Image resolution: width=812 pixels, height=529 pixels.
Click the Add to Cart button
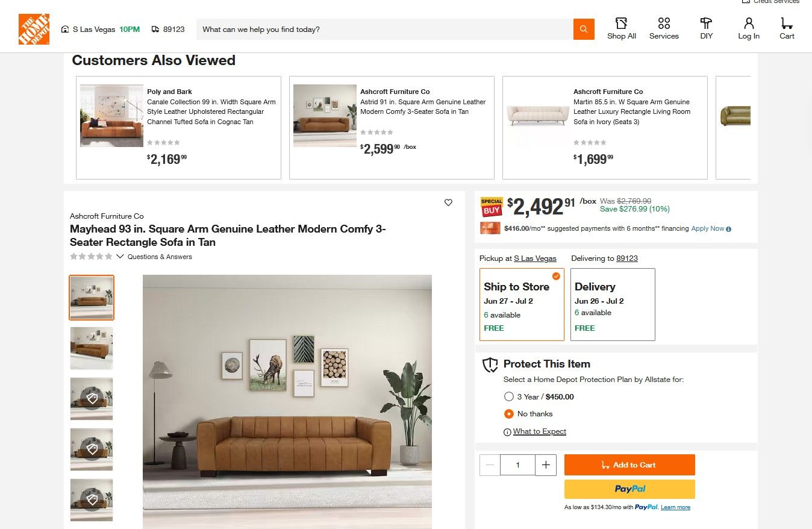[629, 465]
